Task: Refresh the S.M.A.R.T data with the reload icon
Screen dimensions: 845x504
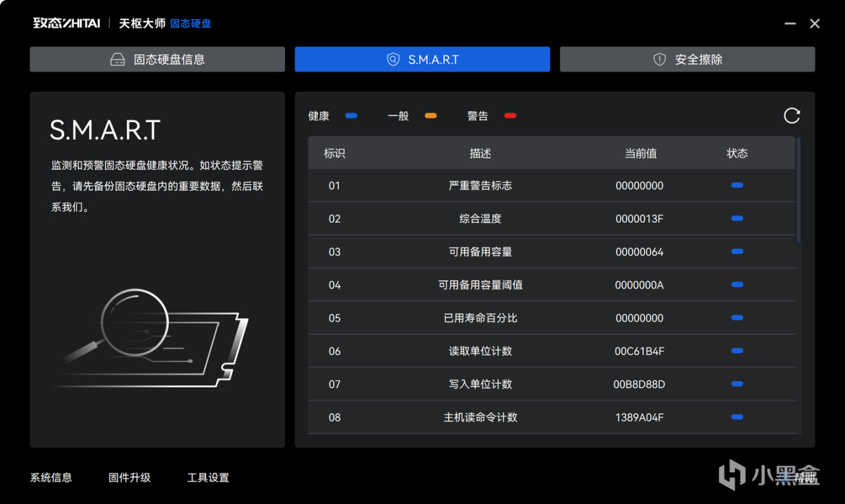Action: coord(792,116)
